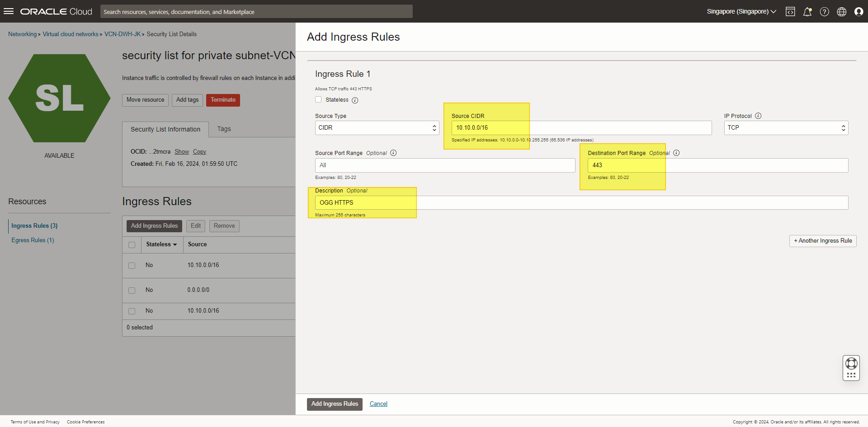The image size is (868, 427).
Task: Click Add Ingress Rules above the rules table
Action: point(154,226)
